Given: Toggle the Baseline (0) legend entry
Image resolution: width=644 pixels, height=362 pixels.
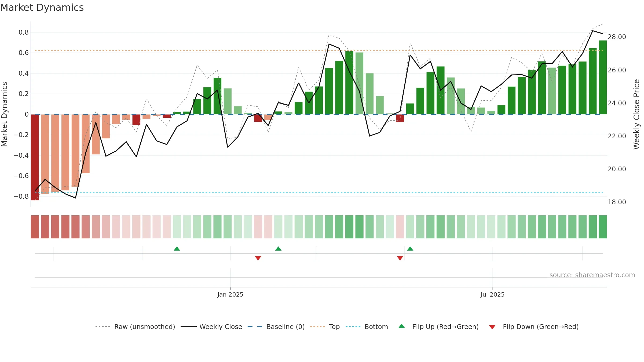Looking at the screenshot, I should click(x=276, y=327).
